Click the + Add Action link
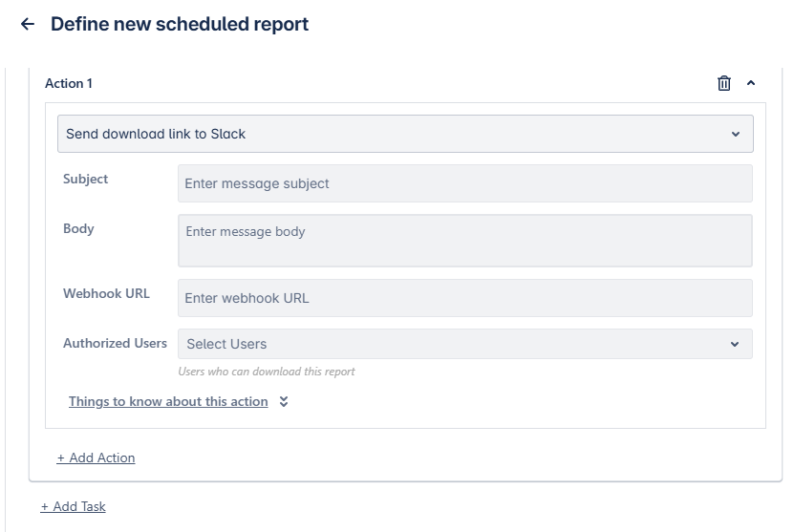This screenshot has height=532, width=794. tap(96, 458)
